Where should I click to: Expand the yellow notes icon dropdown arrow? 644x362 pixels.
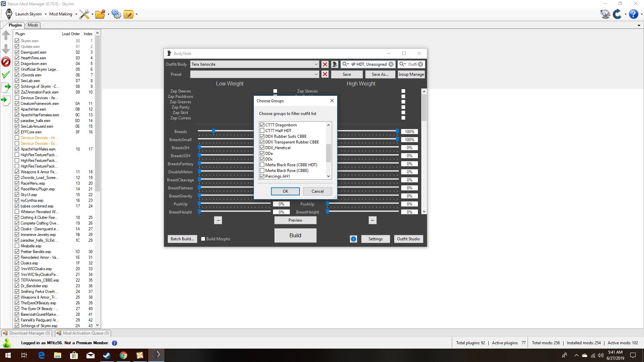[137, 14]
